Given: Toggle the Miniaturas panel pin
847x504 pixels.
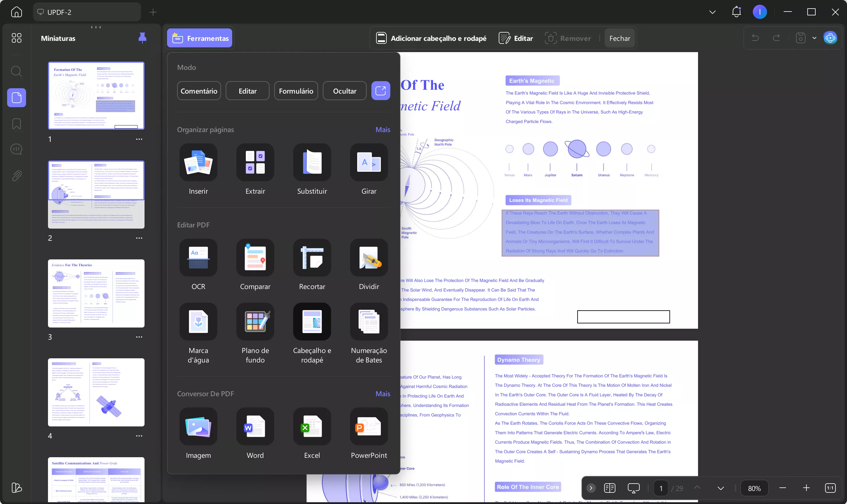Looking at the screenshot, I should (x=142, y=38).
